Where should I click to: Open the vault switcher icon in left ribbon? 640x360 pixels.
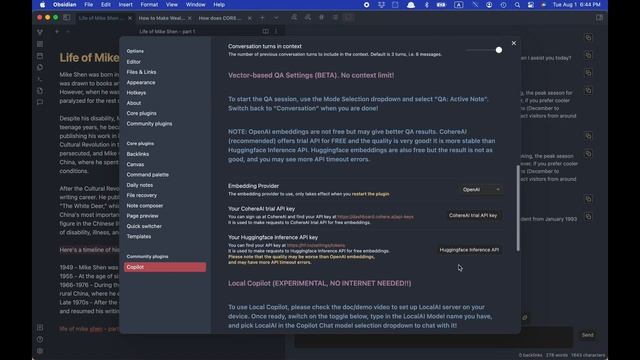[40, 327]
